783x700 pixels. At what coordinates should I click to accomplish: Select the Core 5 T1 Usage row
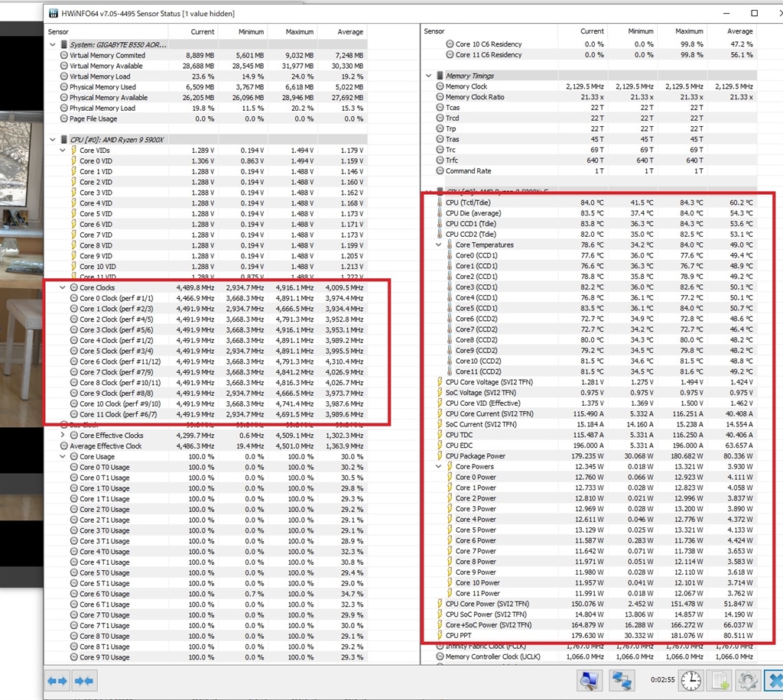pyautogui.click(x=206, y=583)
